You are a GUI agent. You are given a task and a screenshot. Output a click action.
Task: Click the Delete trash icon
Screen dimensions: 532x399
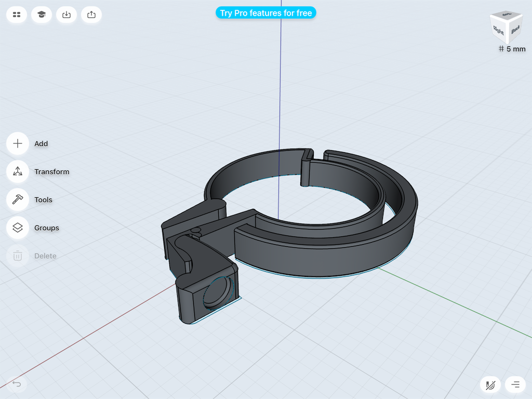coord(18,256)
